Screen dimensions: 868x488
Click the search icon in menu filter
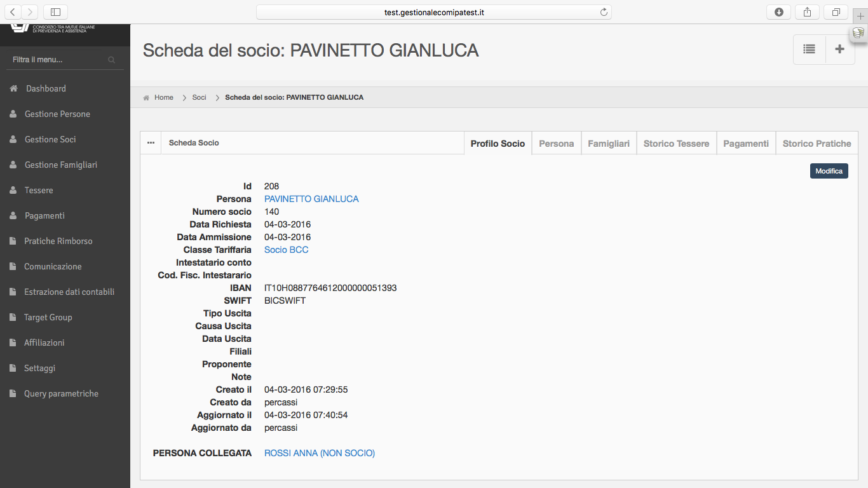click(112, 60)
